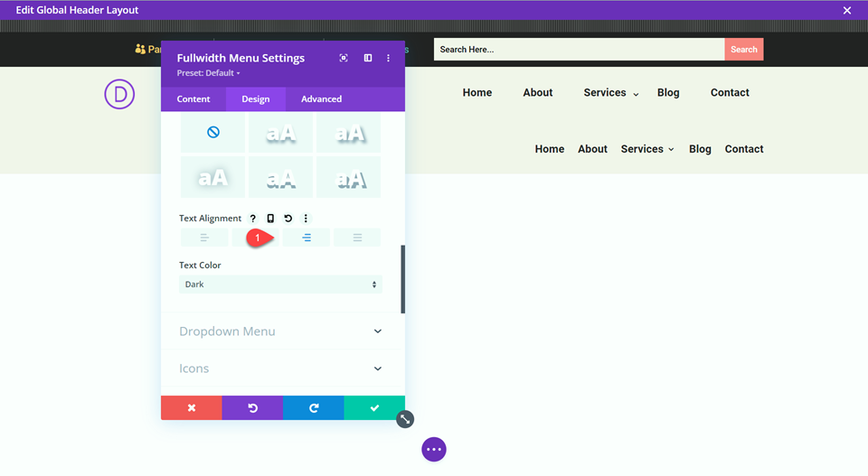This screenshot has width=868, height=476.
Task: Choose the second text shadow preset
Action: 280,132
